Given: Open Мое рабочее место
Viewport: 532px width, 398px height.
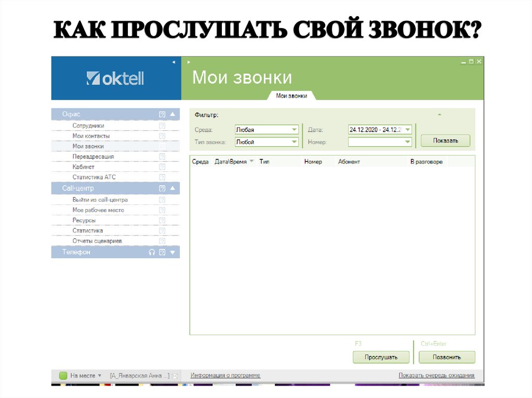Looking at the screenshot, I should 98,210.
